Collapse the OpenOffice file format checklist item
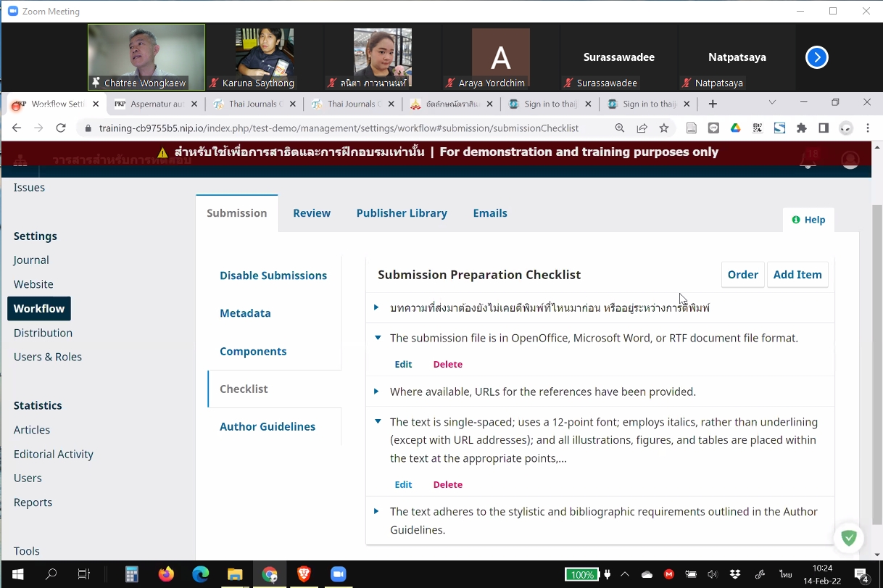The height and width of the screenshot is (588, 883). [377, 338]
